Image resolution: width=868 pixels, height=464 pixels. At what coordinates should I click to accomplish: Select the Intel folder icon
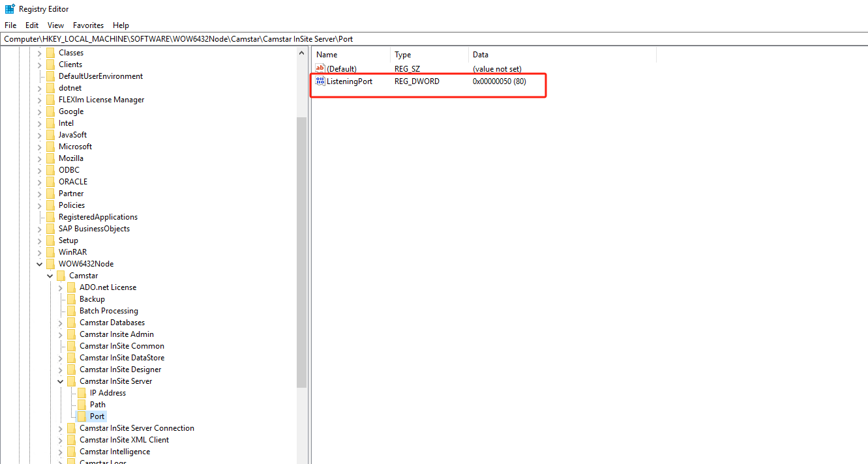pos(51,123)
